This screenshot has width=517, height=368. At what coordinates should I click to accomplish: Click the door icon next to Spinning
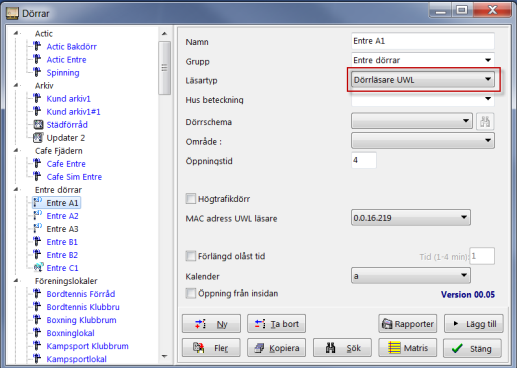(x=37, y=72)
